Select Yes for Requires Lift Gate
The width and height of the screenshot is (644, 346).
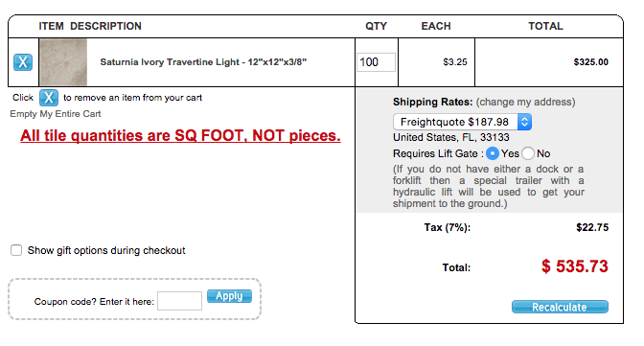coord(492,153)
